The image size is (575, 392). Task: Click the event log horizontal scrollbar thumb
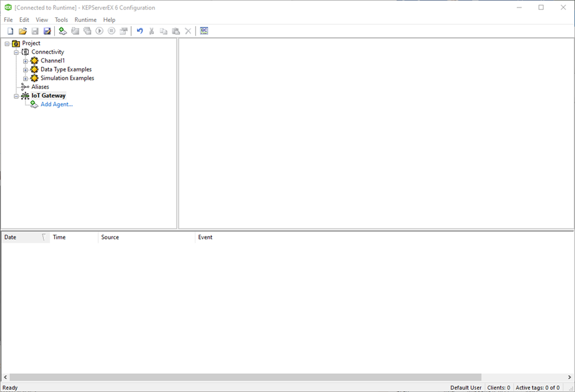245,378
